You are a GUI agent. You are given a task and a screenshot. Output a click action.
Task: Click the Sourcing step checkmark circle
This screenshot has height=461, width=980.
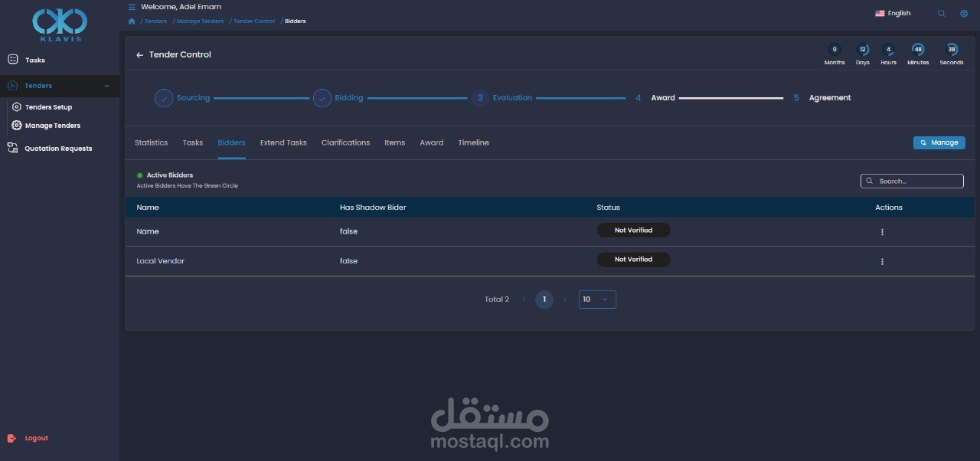[x=164, y=98]
